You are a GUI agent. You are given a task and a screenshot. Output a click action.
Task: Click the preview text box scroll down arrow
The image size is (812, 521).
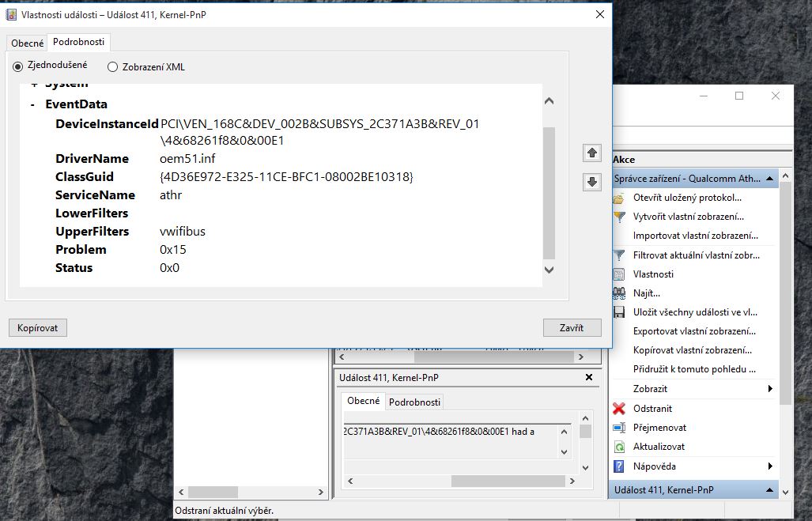pos(564,452)
